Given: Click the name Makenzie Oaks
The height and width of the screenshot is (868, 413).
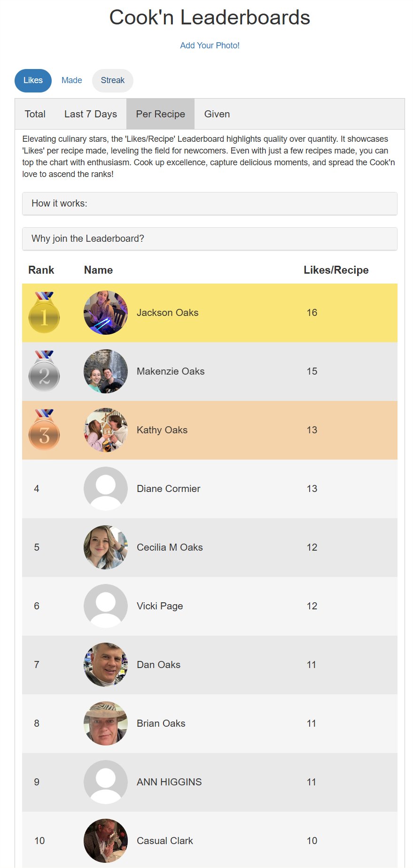Looking at the screenshot, I should pyautogui.click(x=171, y=371).
